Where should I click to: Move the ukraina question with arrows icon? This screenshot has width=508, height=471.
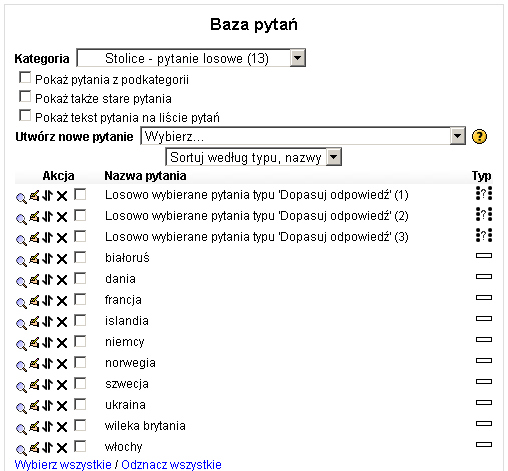click(x=48, y=405)
